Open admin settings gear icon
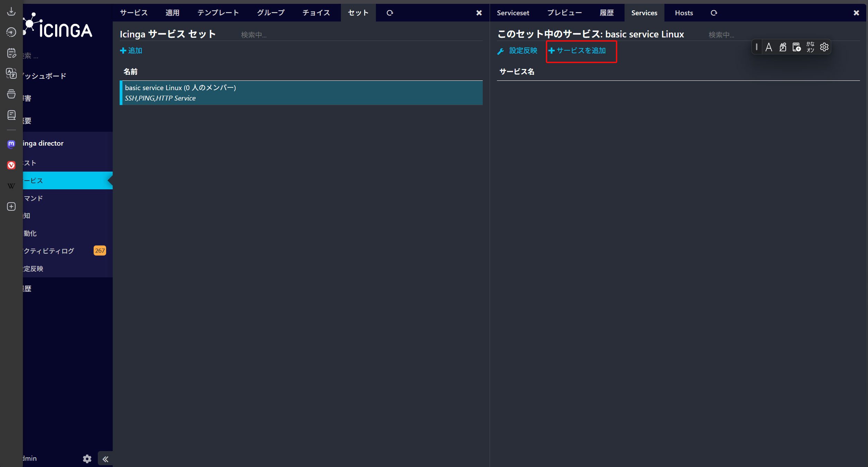868x467 pixels. [x=87, y=459]
